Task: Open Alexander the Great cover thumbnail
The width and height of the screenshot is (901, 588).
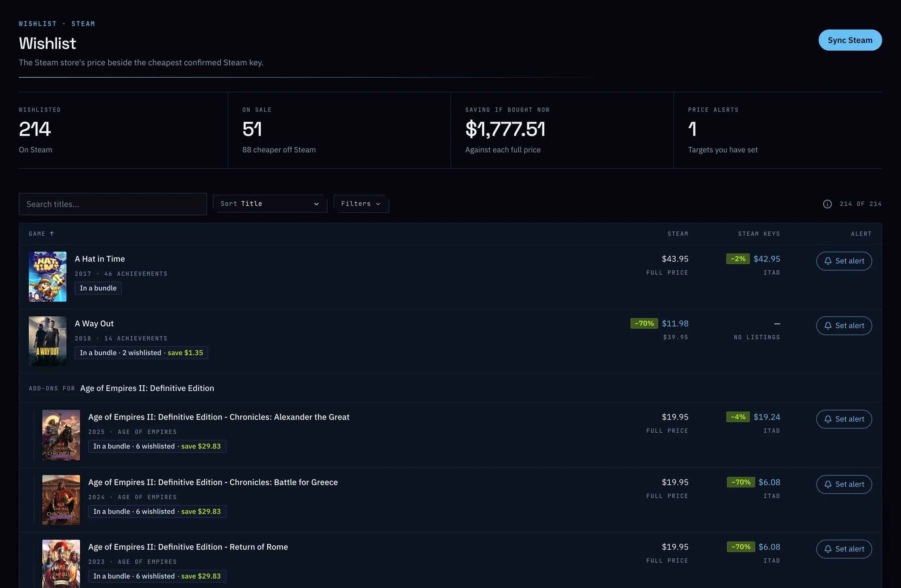Action: (61, 435)
